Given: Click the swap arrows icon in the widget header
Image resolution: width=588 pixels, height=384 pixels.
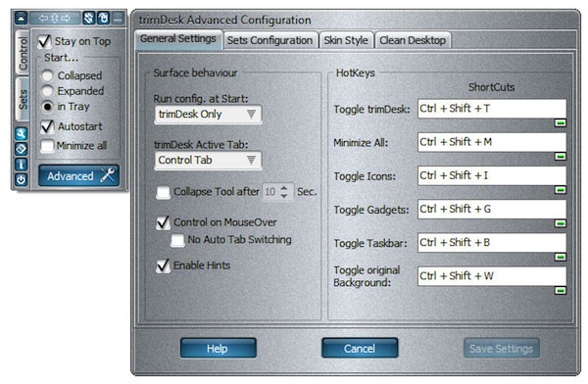Looking at the screenshot, I should coord(88,18).
